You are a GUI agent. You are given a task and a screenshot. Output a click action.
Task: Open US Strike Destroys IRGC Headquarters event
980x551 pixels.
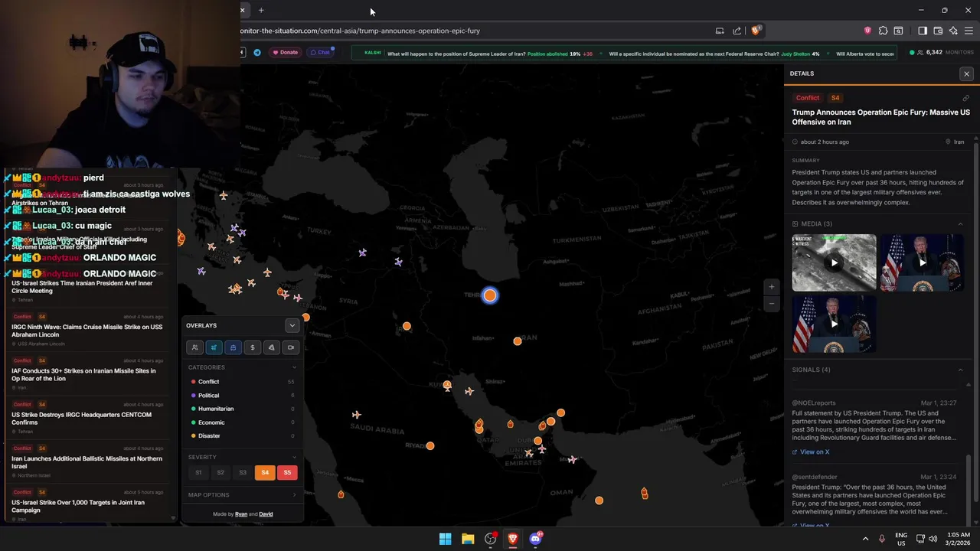(87, 418)
